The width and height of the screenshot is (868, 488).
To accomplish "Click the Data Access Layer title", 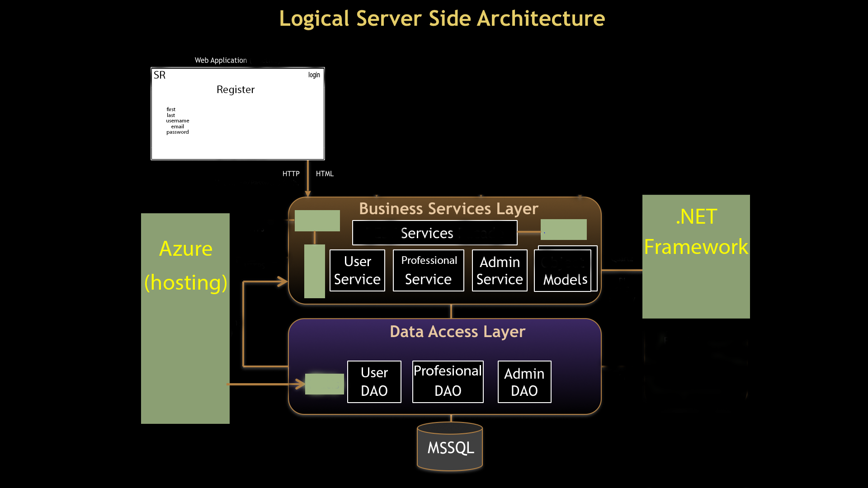I will click(457, 332).
